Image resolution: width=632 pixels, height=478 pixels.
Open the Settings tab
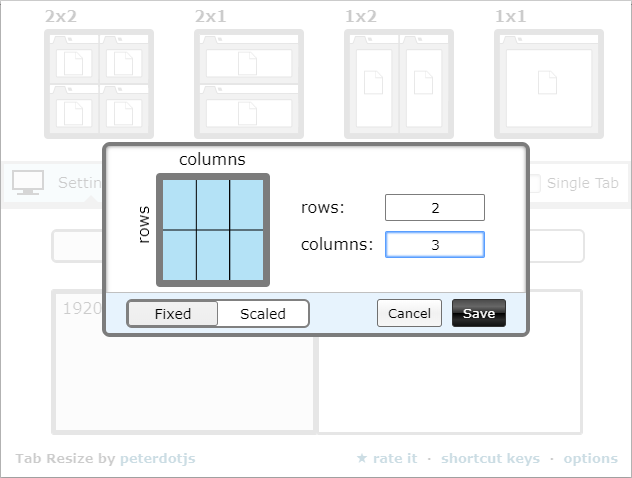point(80,183)
